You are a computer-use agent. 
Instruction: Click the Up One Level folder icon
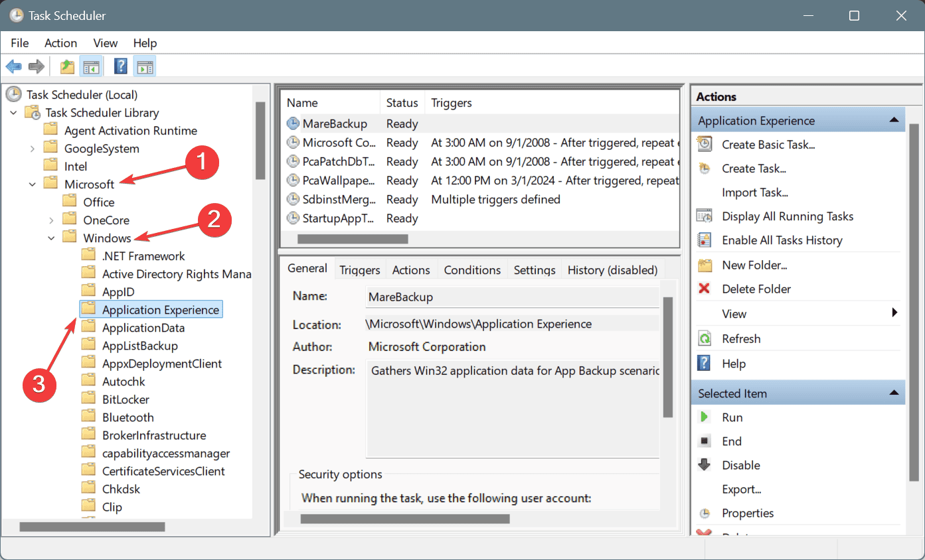coord(67,66)
